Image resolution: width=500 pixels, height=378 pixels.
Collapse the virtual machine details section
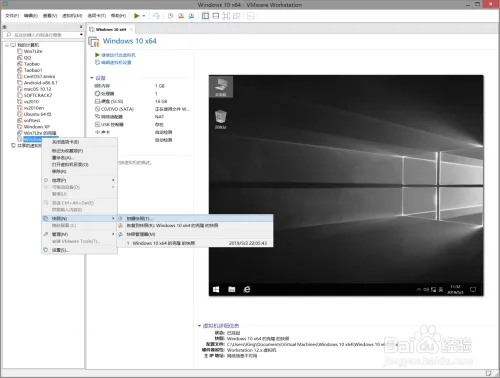(199, 326)
